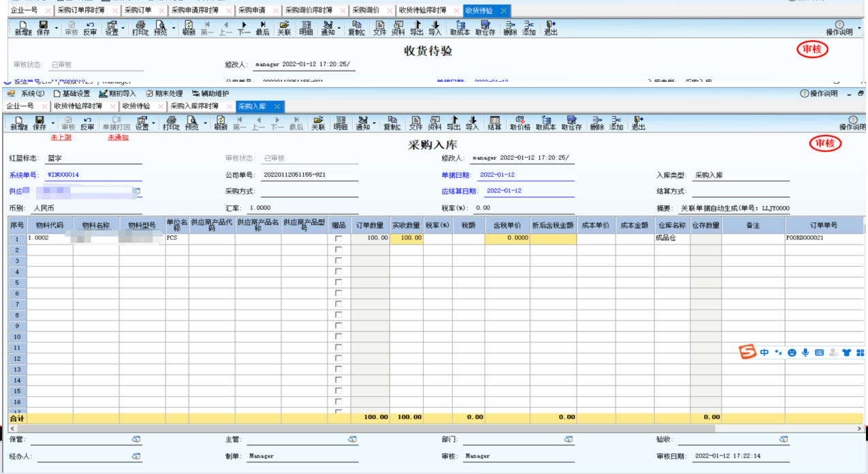Tick 赠品 checkbox in row 5
This screenshot has height=474, width=868.
339,282
